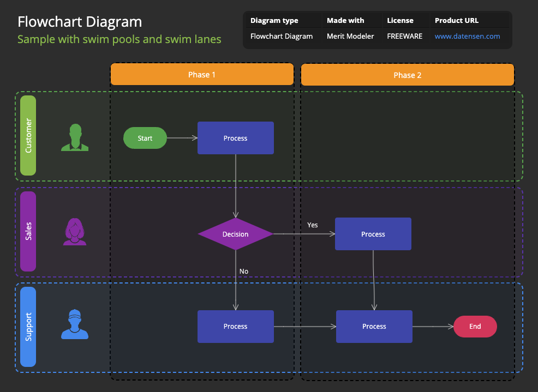Click the No arrow label
This screenshot has width=538, height=392.
[x=243, y=271]
